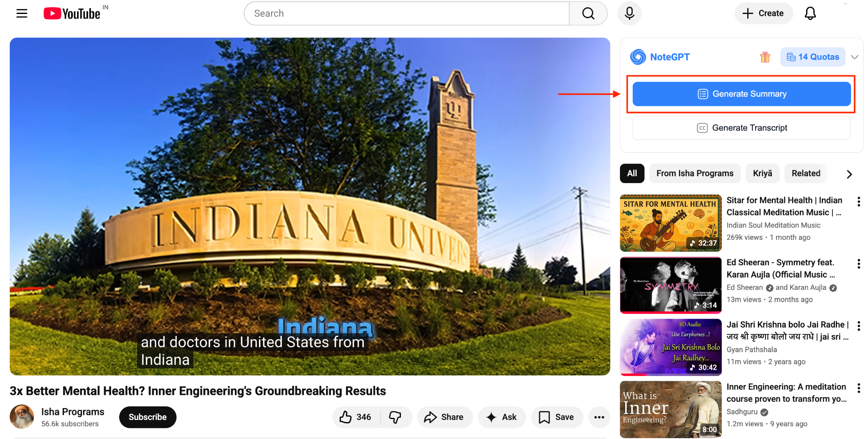Select the From Isha Programs chip
Image resolution: width=868 pixels, height=439 pixels.
(695, 173)
